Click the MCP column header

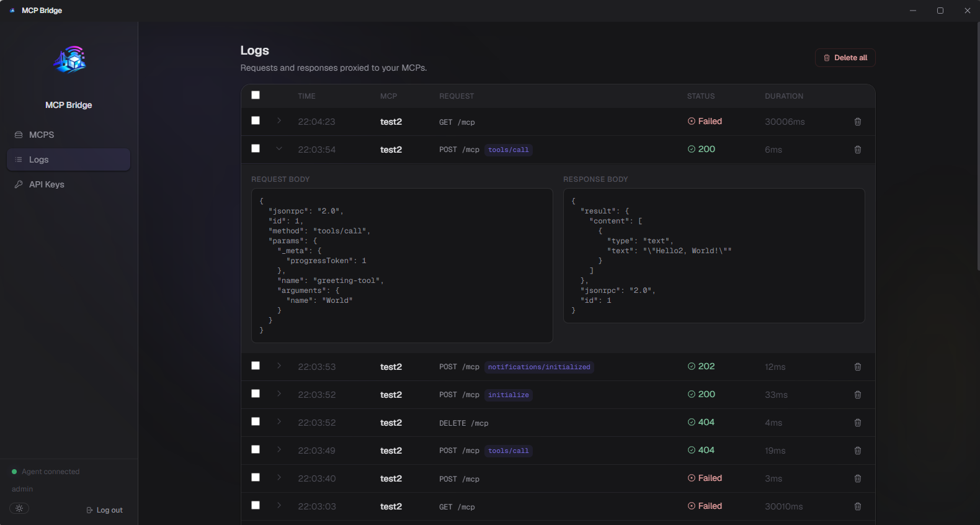tap(388, 96)
